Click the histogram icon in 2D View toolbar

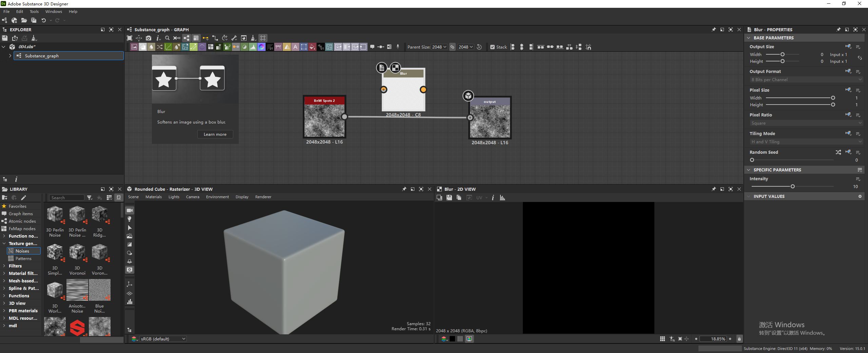click(x=502, y=198)
